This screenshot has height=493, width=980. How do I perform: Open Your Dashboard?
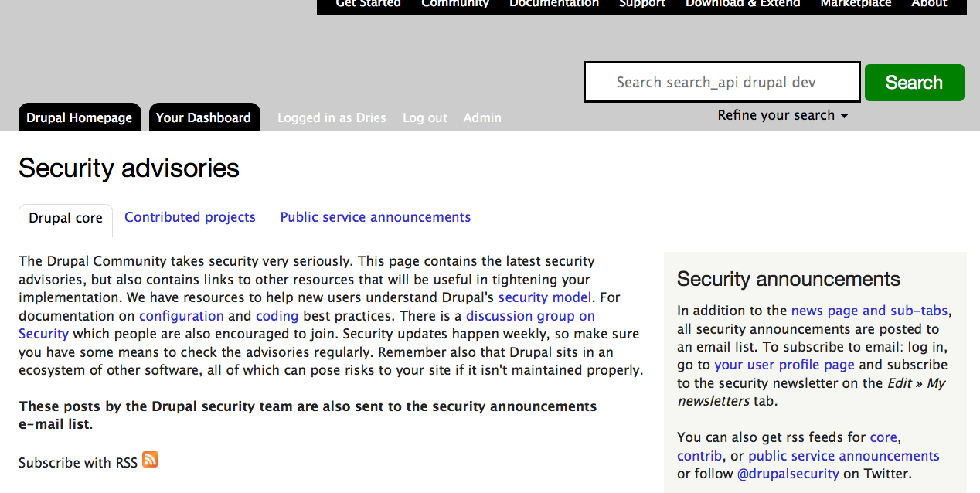point(204,117)
